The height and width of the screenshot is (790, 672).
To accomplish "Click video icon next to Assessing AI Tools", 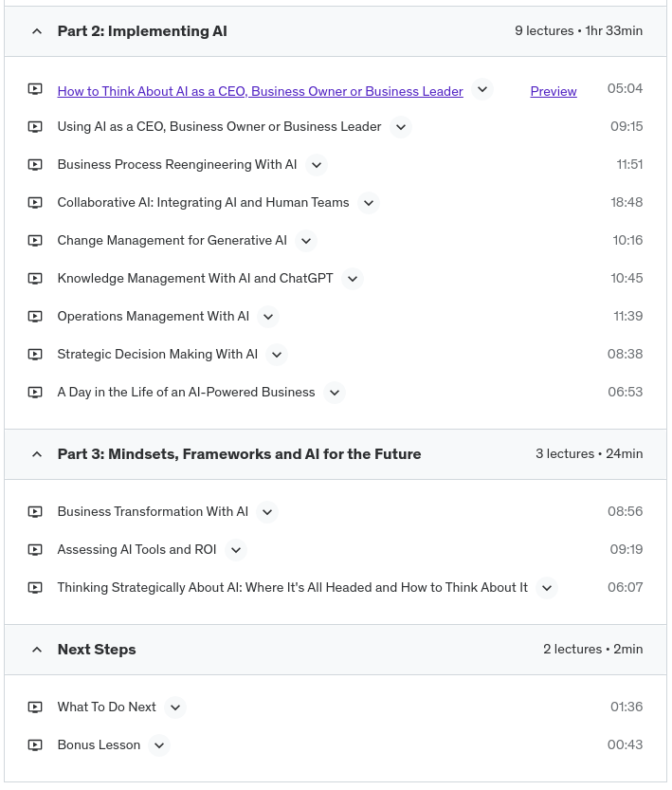I will 35,550.
